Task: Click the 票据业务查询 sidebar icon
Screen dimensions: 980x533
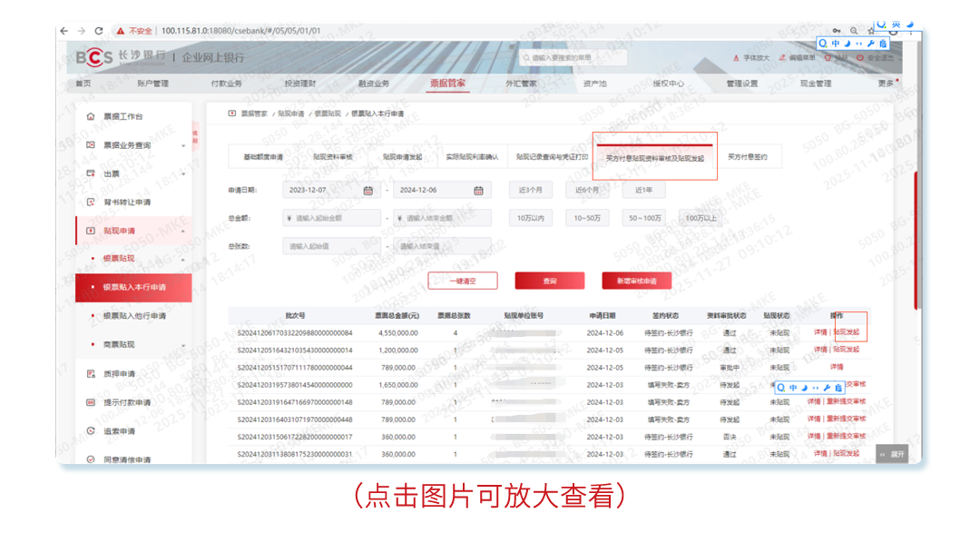Action: (91, 145)
